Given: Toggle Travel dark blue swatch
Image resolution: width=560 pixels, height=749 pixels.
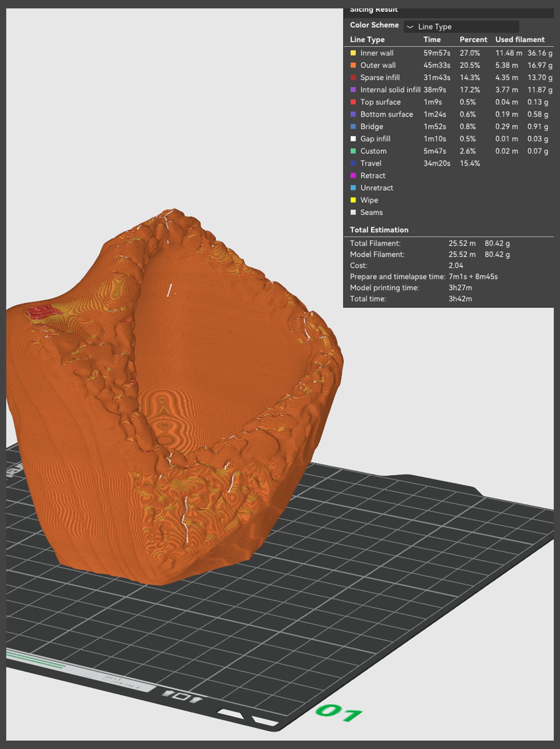Looking at the screenshot, I should click(353, 163).
